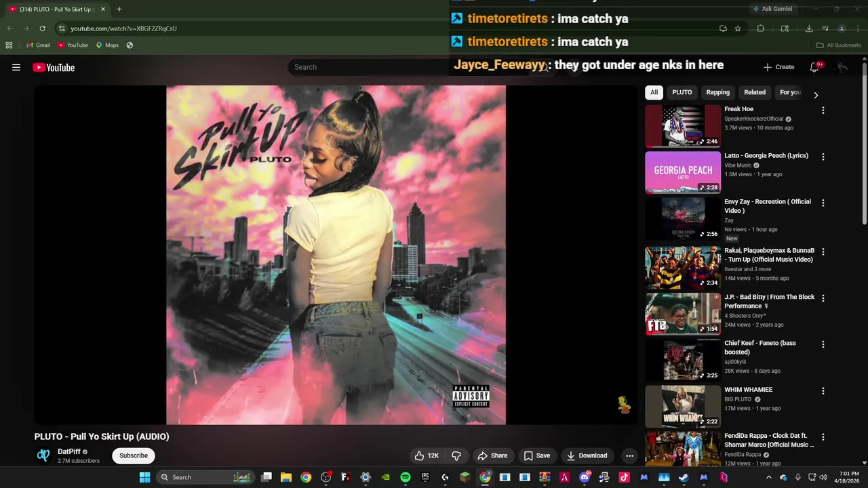Share the video

click(492, 455)
